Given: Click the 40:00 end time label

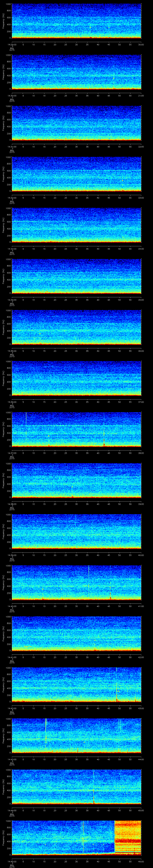Looking at the screenshot, I should pyautogui.click(x=141, y=555).
